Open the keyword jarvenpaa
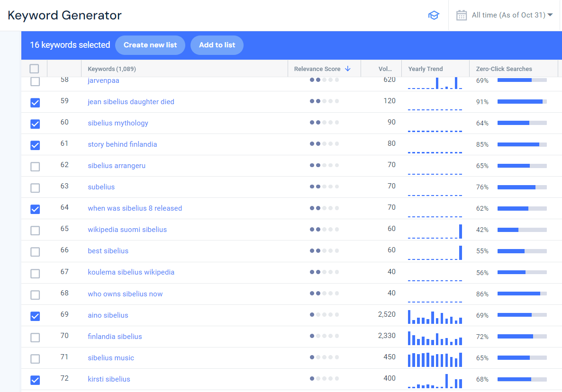562x392 pixels. click(x=103, y=80)
